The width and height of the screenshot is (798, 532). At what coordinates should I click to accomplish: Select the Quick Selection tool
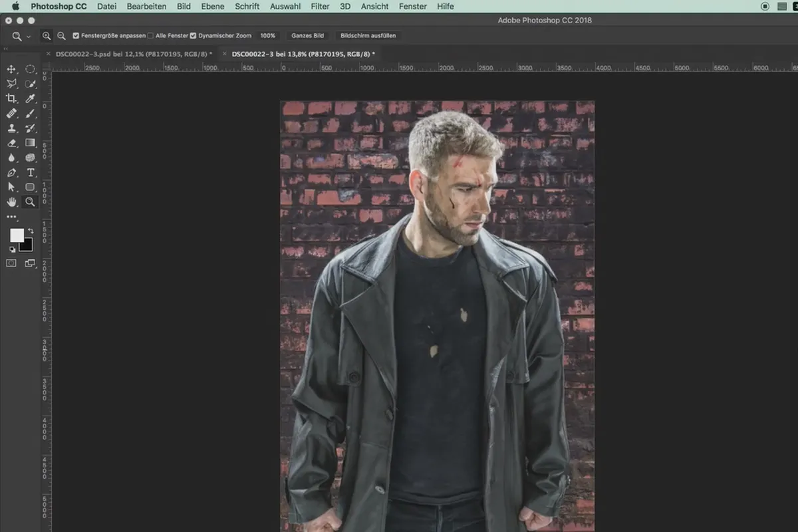point(31,84)
